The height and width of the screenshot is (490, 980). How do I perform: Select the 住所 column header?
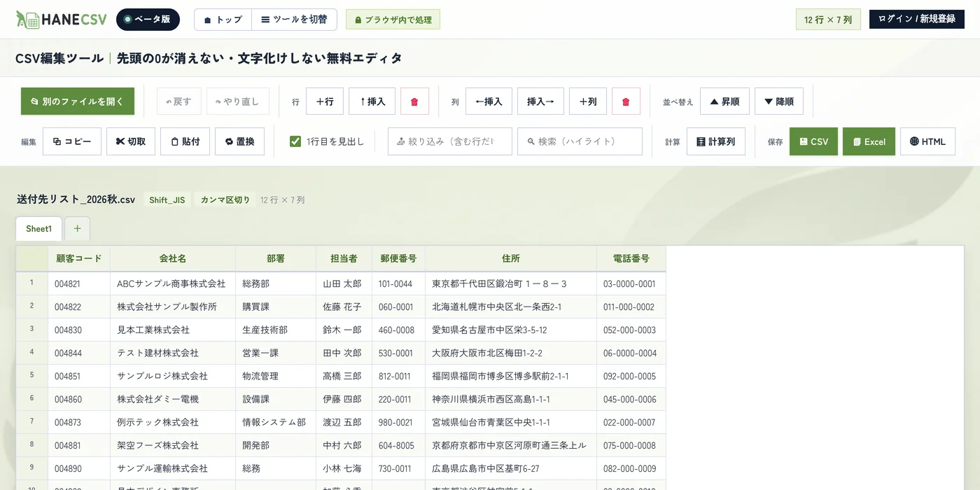coord(511,258)
